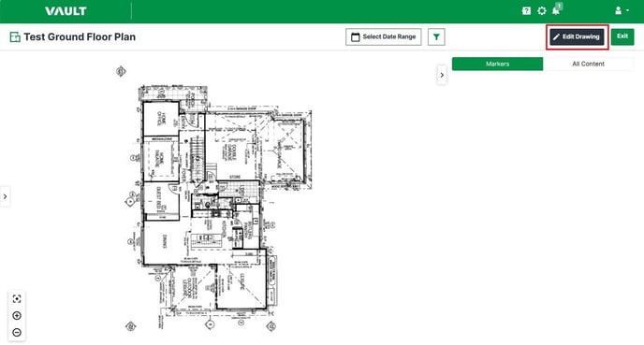Fit drawing to screen icon
Screen dimensions: 644x345
(x=17, y=298)
